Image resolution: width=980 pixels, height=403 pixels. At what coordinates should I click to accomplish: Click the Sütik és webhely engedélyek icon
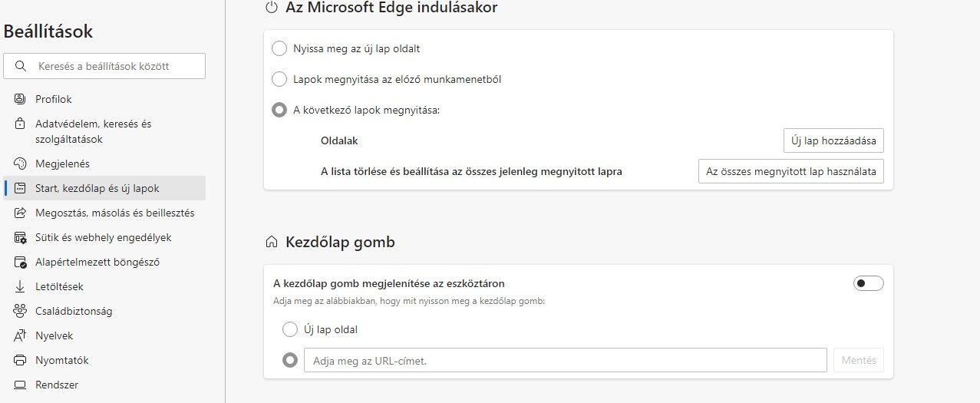pyautogui.click(x=21, y=237)
